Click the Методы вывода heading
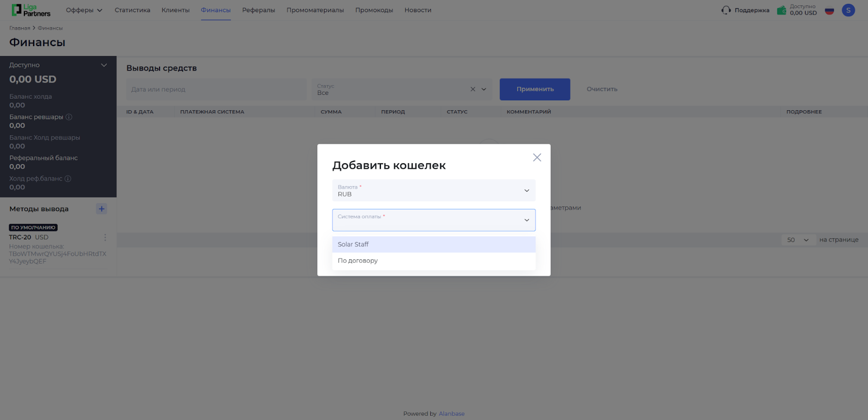868x420 pixels. point(39,209)
